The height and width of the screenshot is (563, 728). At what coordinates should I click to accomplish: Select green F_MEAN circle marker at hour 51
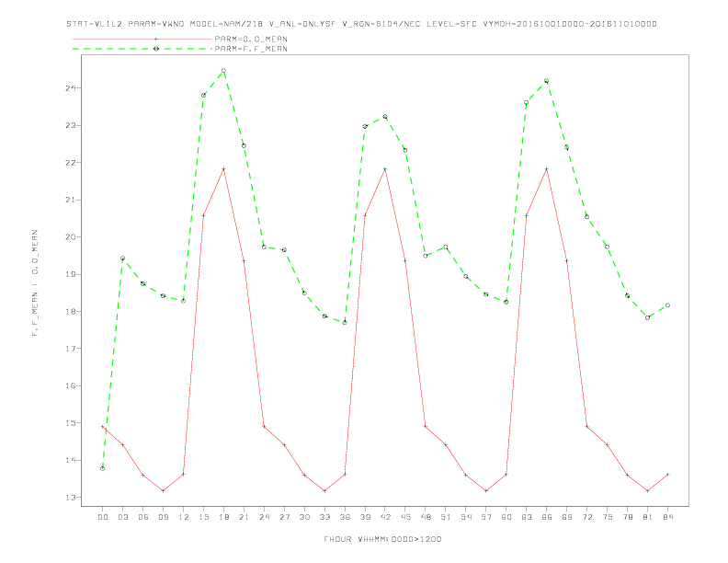[446, 247]
